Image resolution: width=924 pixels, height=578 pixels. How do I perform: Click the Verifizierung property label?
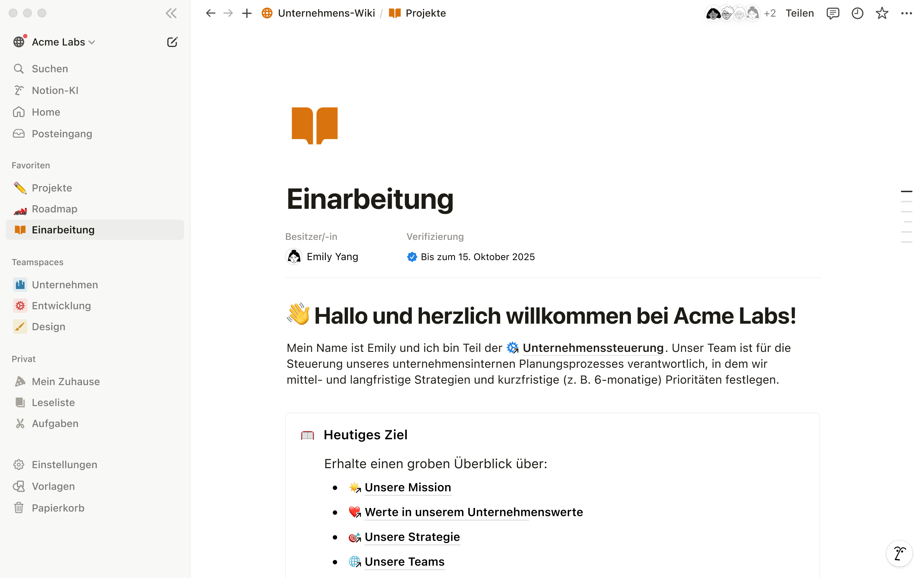(x=435, y=237)
